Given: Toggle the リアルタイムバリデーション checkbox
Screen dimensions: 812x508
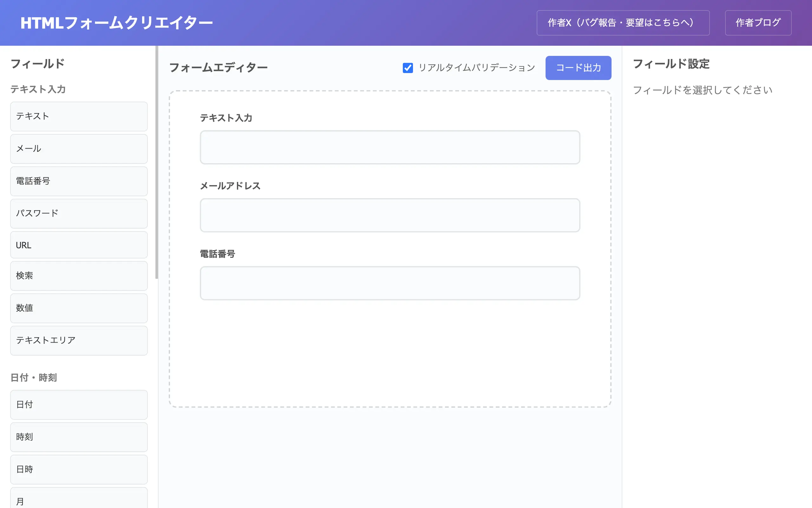Looking at the screenshot, I should click(408, 68).
